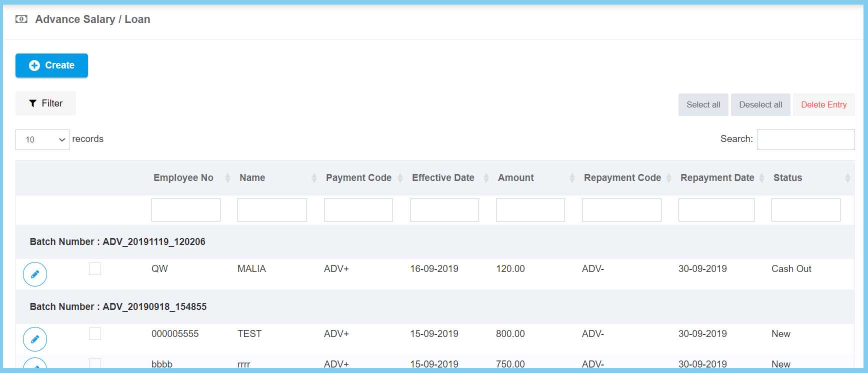Sort by Repayment Date column header
Image resolution: width=868 pixels, height=373 pixels.
pyautogui.click(x=717, y=178)
